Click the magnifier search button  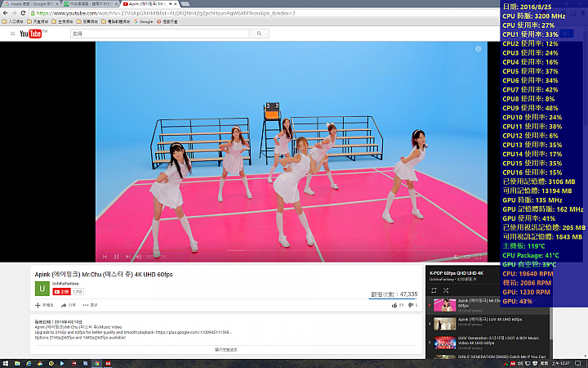tap(259, 34)
